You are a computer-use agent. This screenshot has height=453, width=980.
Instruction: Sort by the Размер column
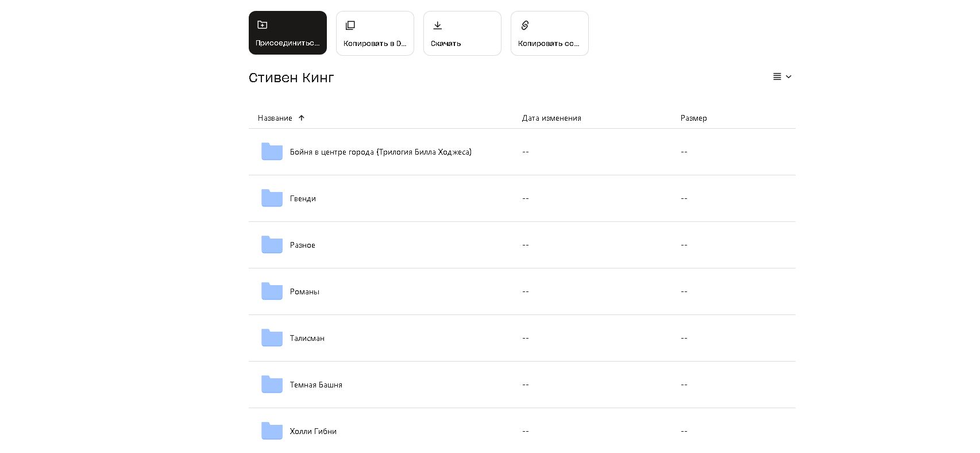coord(693,118)
